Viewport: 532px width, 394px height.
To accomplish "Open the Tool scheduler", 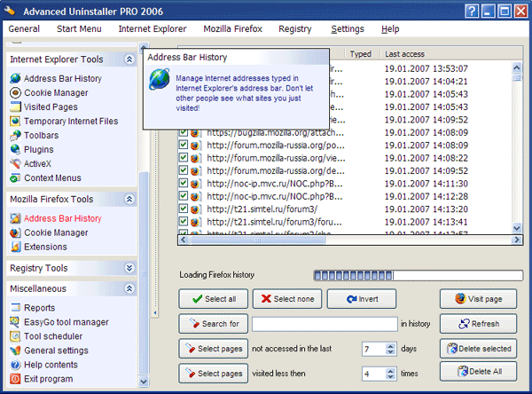I will pos(54,336).
